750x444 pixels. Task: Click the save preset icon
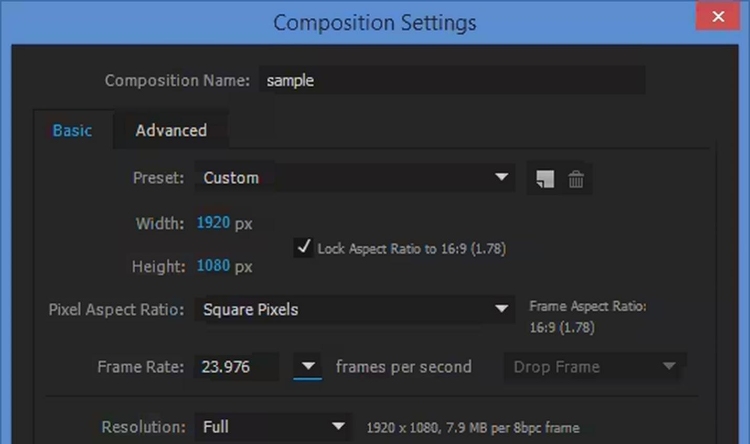pyautogui.click(x=544, y=179)
